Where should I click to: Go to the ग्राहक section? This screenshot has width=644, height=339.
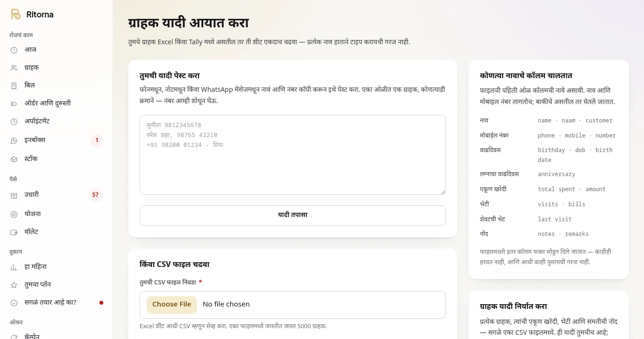[x=57, y=68]
